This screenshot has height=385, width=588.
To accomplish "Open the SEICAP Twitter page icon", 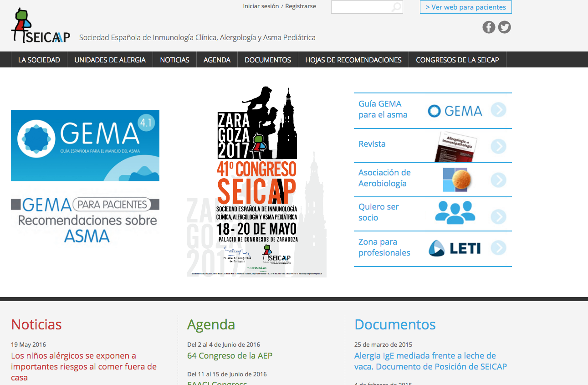I will click(x=504, y=27).
